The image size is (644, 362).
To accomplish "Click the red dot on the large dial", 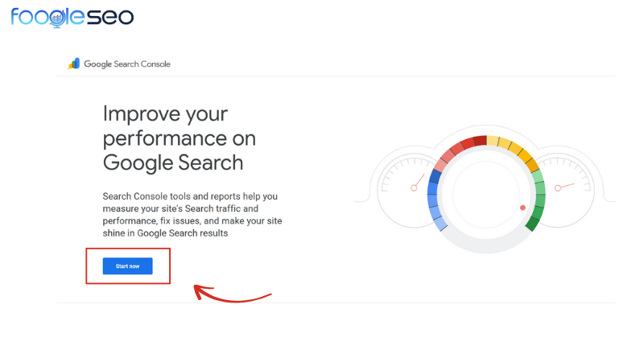I will point(522,208).
